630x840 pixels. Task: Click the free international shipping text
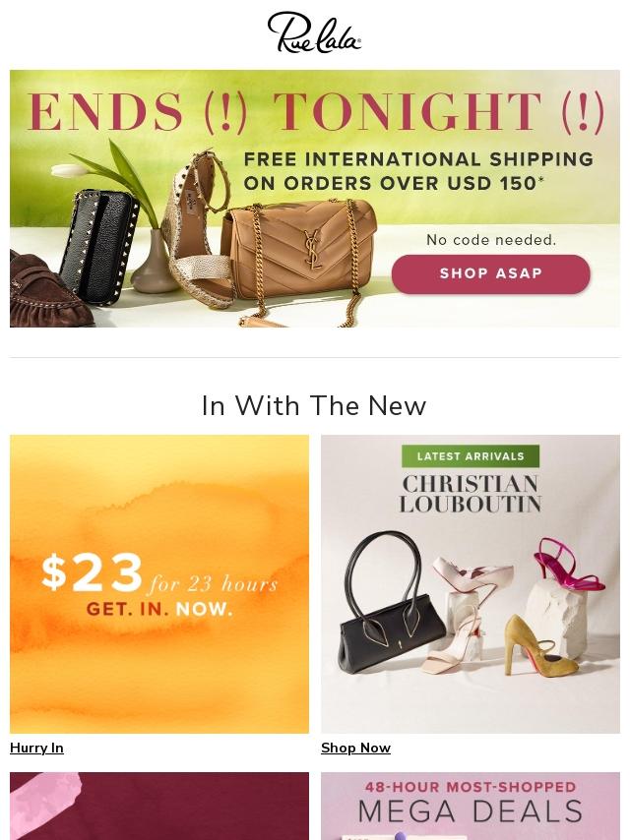tap(418, 171)
